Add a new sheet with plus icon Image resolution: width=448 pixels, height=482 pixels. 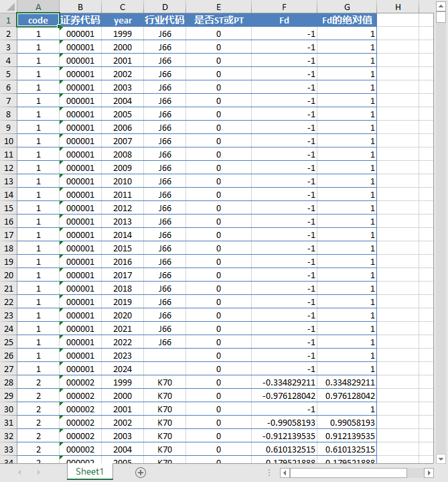coord(141,472)
